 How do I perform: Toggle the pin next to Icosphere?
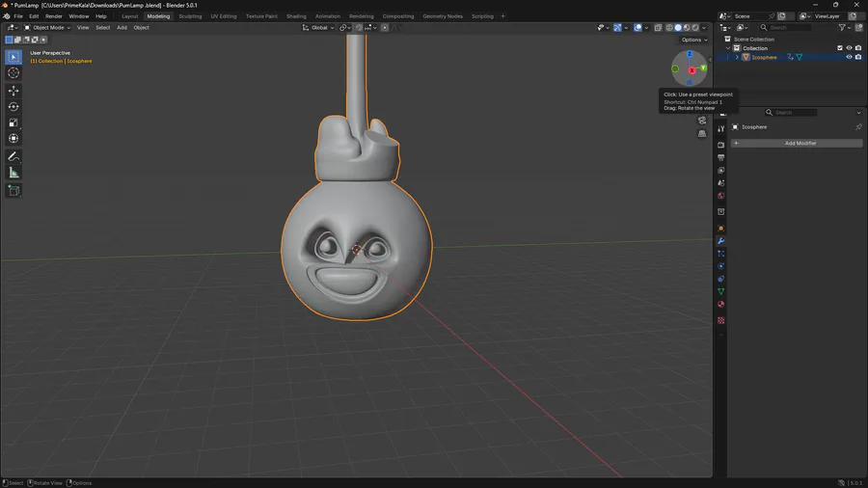pos(858,127)
